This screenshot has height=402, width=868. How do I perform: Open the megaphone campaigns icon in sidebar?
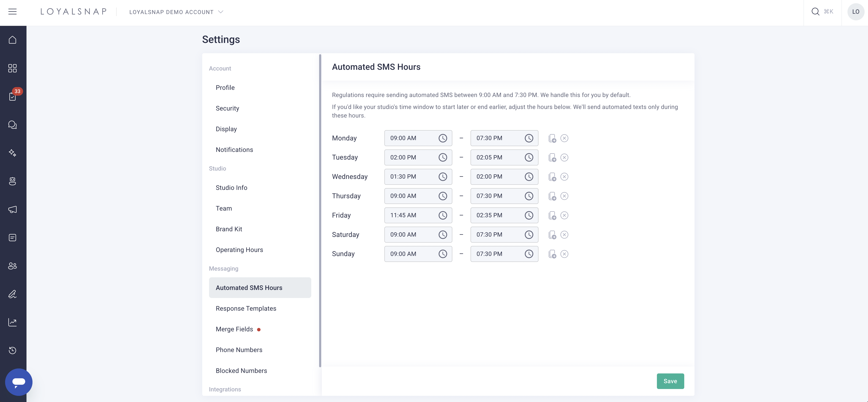coord(12,209)
